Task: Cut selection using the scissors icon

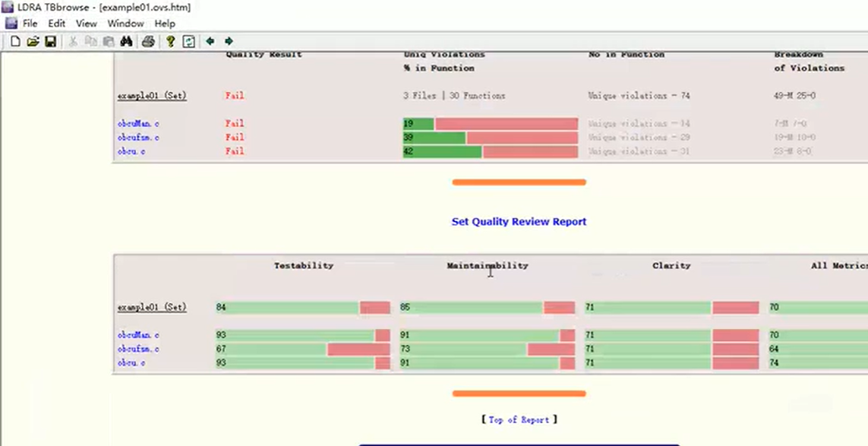Action: [72, 42]
